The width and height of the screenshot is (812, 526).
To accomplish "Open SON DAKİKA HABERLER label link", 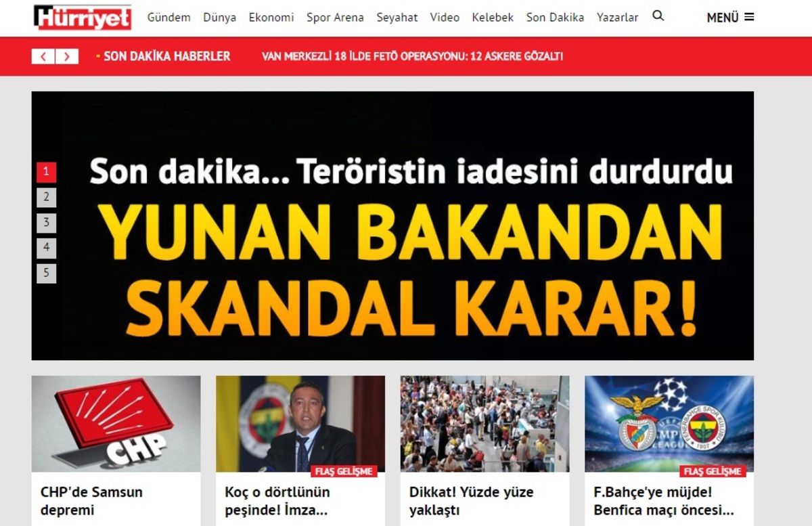I will click(x=166, y=56).
